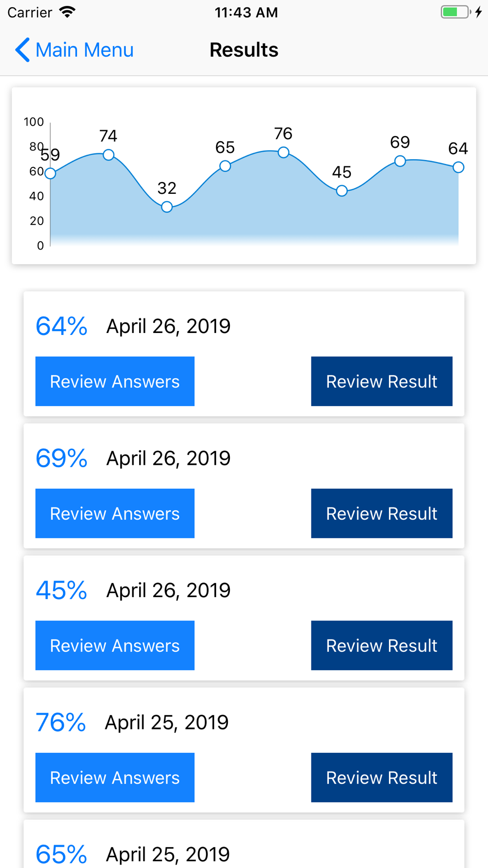This screenshot has width=488, height=868.
Task: Tap the last chart point 64
Action: [x=458, y=167]
